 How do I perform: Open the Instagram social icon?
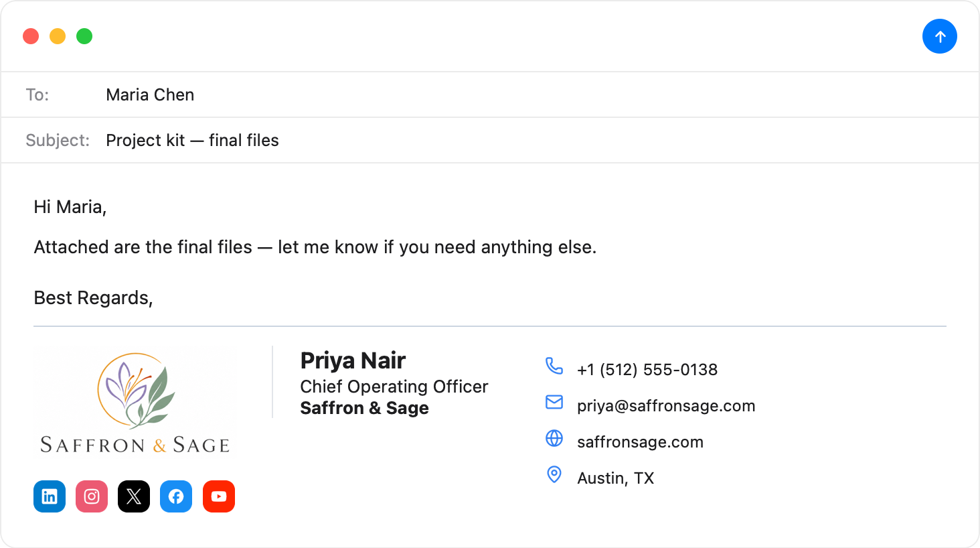[92, 496]
